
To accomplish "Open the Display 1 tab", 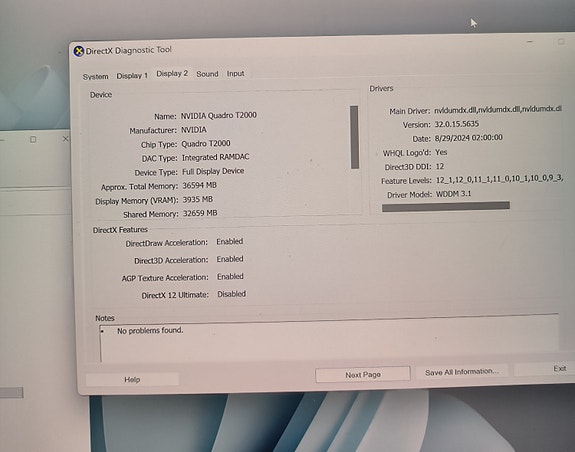I will click(x=132, y=76).
